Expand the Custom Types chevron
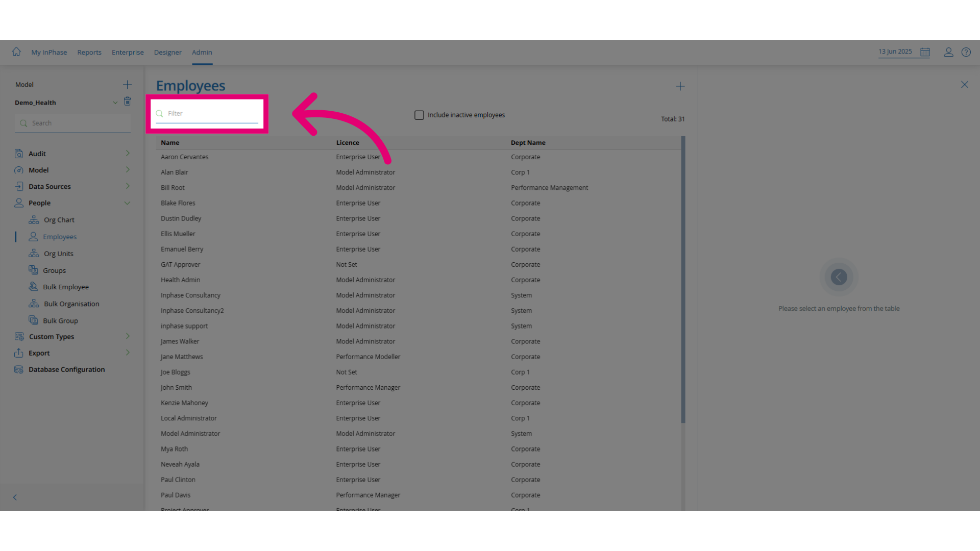 [128, 336]
